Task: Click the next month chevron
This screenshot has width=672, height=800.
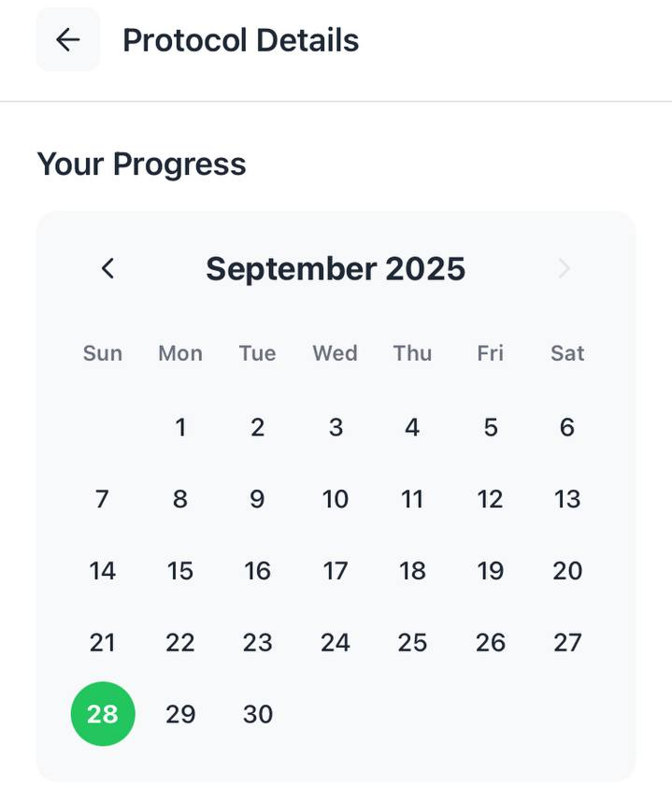Action: (x=564, y=269)
